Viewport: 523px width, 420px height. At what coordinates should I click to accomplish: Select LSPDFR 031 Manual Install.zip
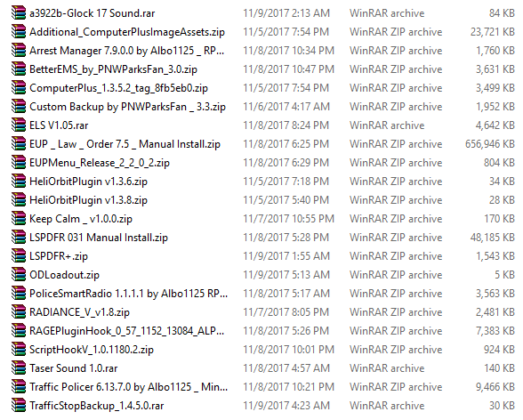tap(99, 238)
